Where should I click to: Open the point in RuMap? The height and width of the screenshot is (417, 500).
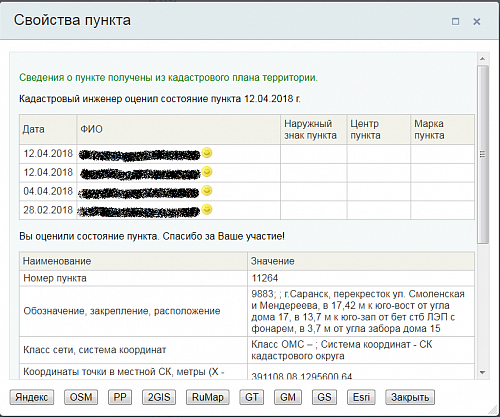208,397
